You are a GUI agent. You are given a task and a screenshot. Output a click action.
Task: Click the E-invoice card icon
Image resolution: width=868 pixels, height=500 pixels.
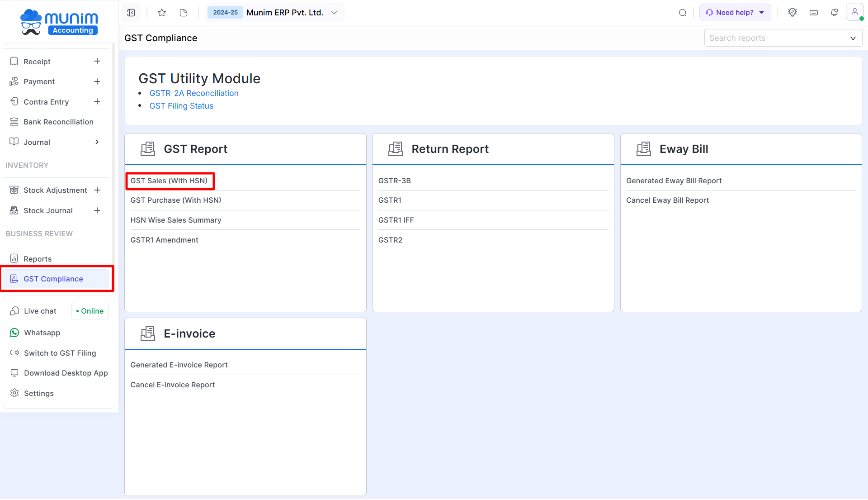pyautogui.click(x=148, y=333)
